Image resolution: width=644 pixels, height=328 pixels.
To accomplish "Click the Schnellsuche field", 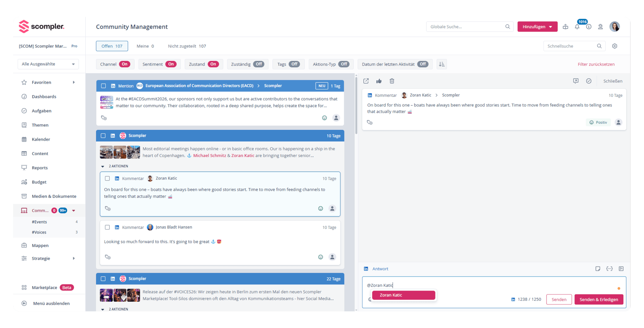I will pos(574,46).
